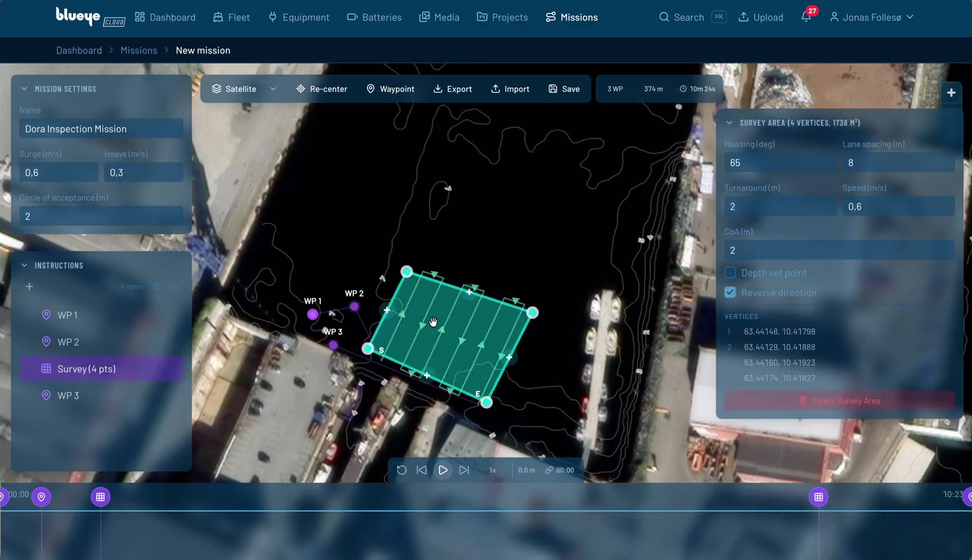Restart the mission playback with reset icon
Viewport: 972px width, 560px height.
pos(401,470)
